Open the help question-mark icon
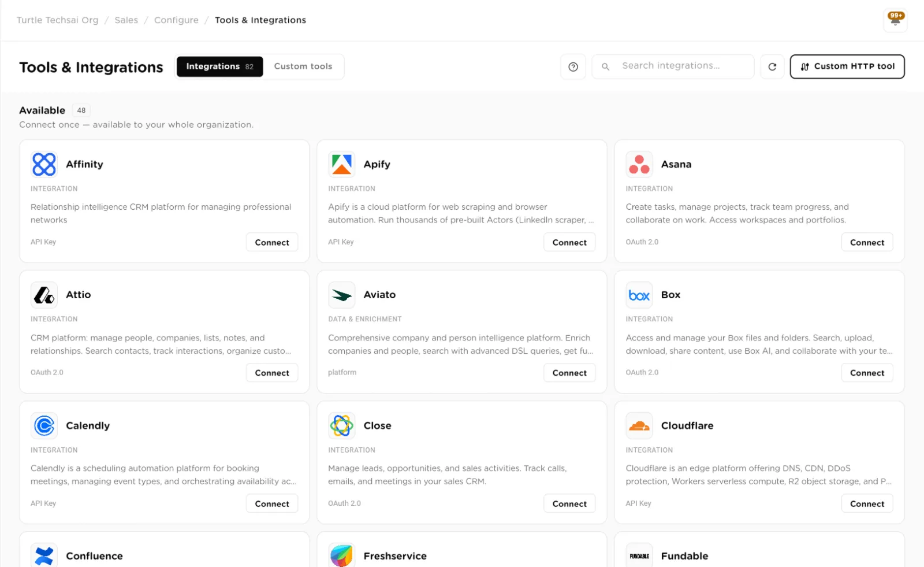924x567 pixels. coord(573,66)
